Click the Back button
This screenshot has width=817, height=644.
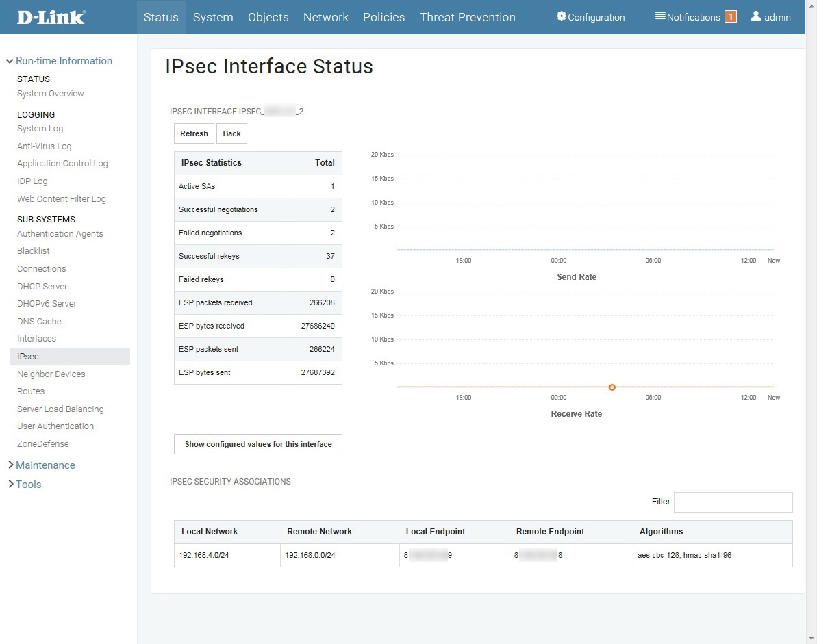pyautogui.click(x=231, y=133)
